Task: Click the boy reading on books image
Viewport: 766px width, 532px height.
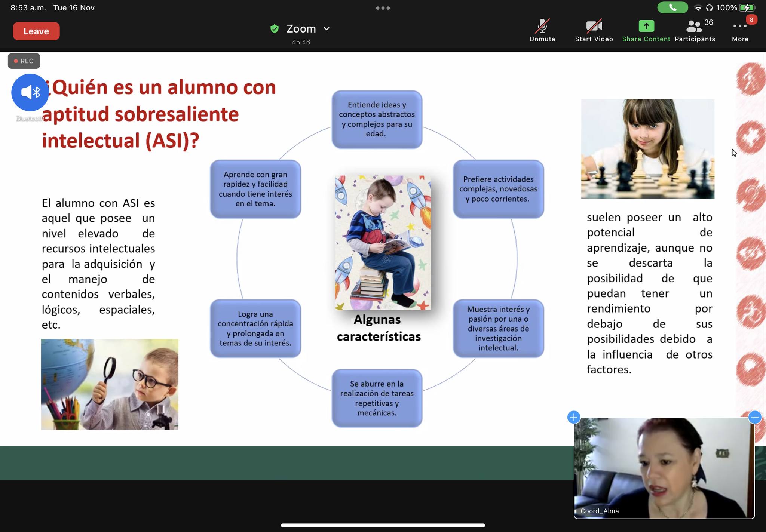Action: (x=383, y=243)
